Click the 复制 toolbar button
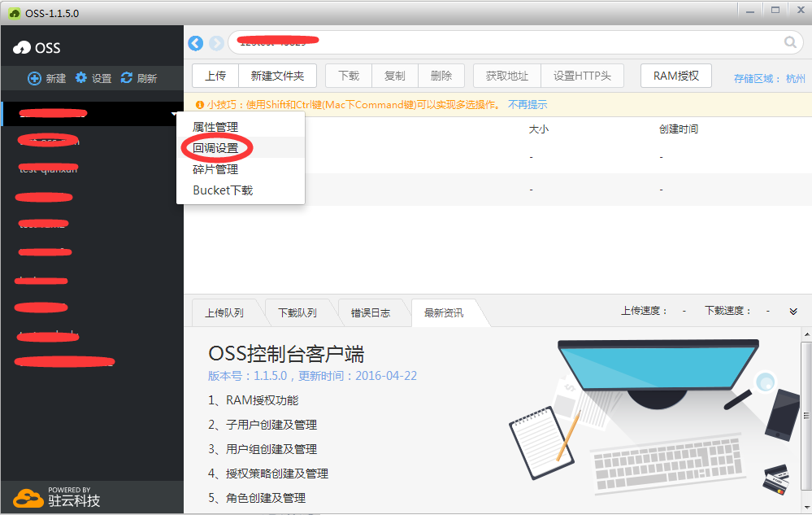The image size is (812, 515). coord(394,76)
